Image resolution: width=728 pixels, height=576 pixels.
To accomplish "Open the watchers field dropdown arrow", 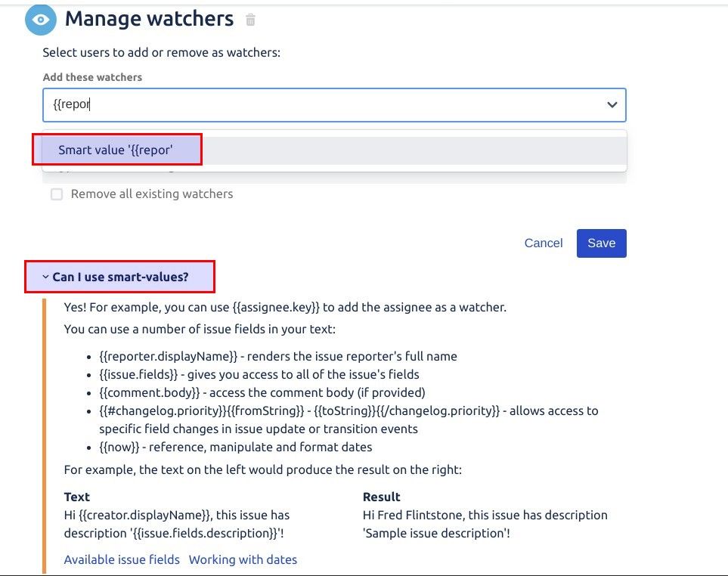I will [612, 105].
